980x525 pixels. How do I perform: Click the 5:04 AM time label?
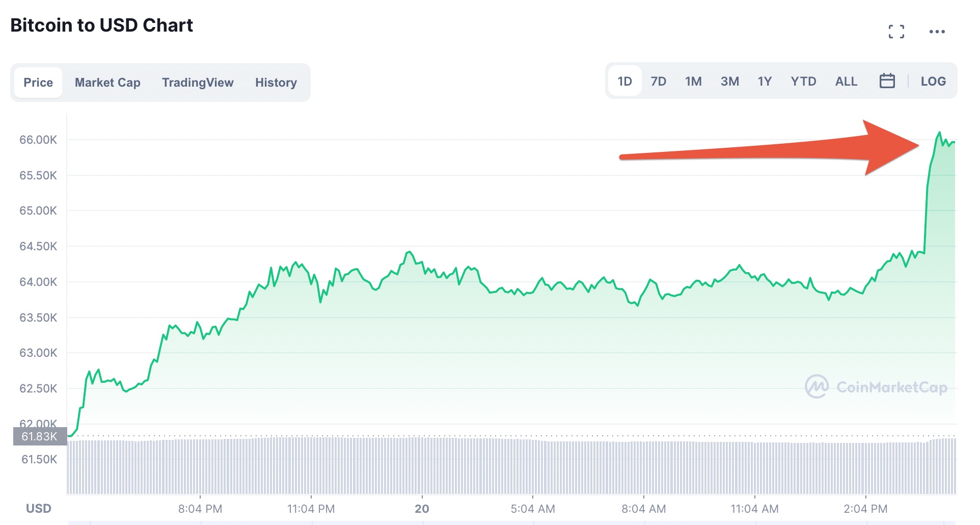[533, 509]
